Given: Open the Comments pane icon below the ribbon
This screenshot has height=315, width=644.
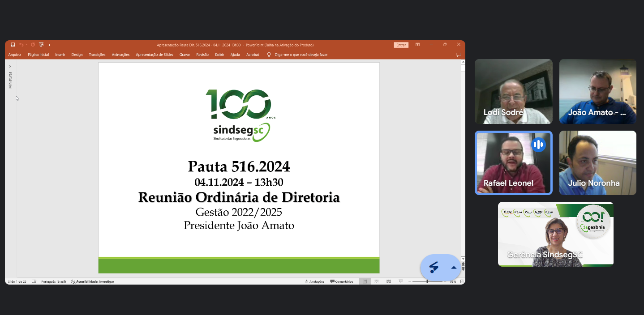Looking at the screenshot, I should [x=458, y=55].
